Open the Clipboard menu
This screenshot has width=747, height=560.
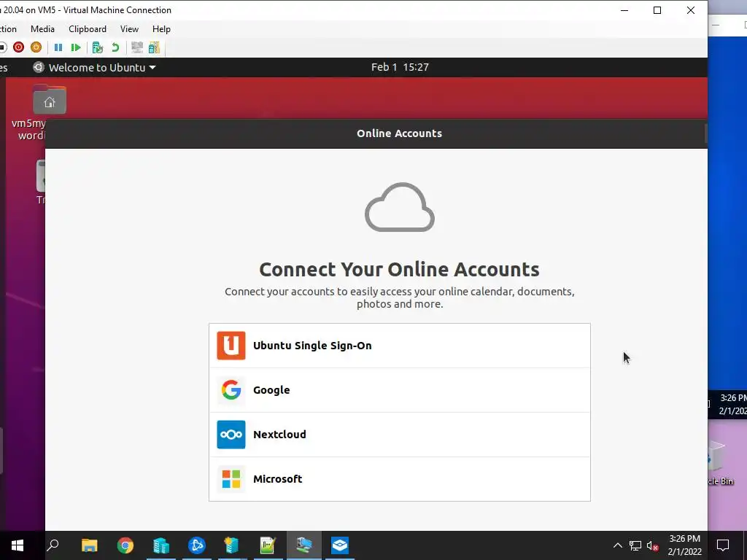[88, 29]
